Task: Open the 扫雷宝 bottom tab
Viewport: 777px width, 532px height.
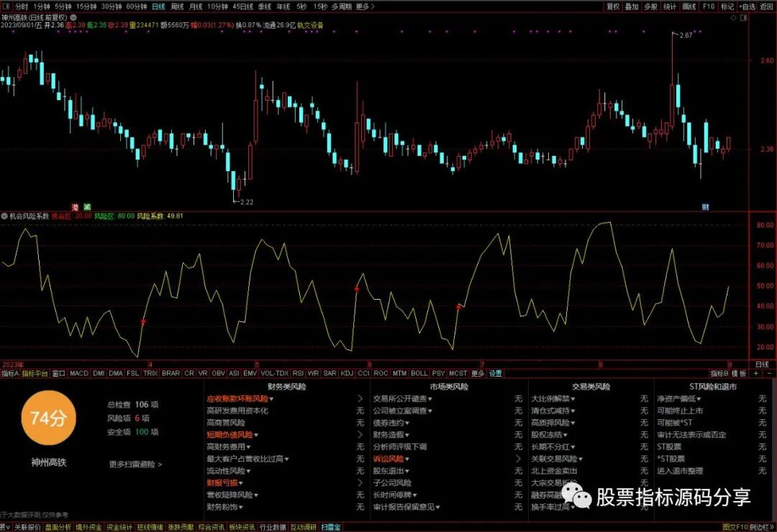Action: coord(330,528)
